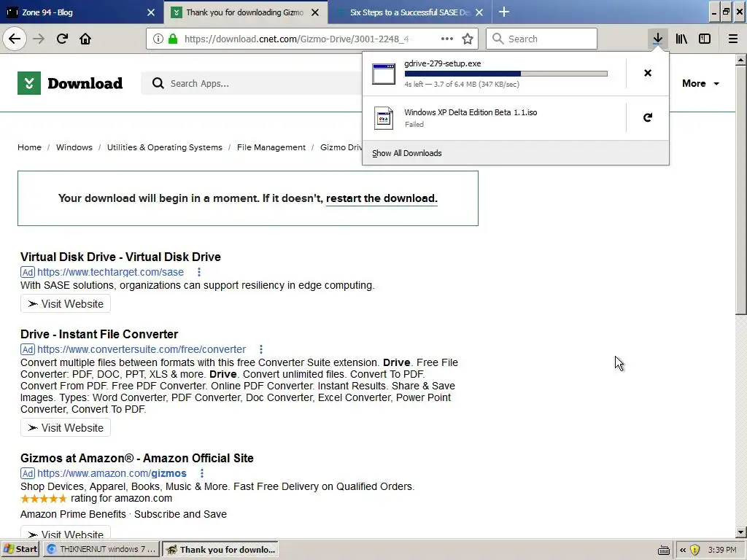
Task: Open the amazon.com/gizmos ad link
Action: click(112, 473)
